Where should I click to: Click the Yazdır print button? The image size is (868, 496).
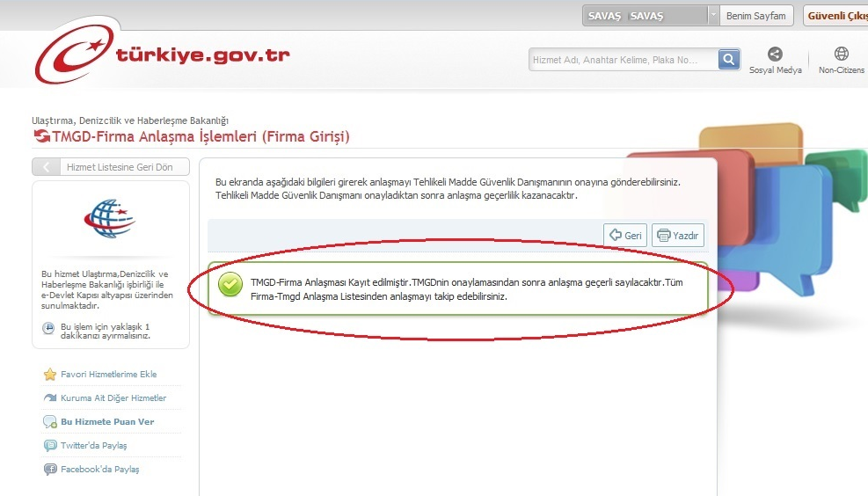[678, 236]
